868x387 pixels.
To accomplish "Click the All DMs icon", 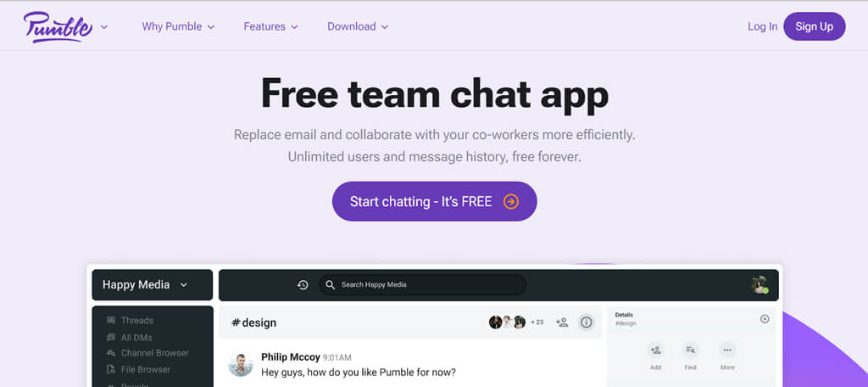I will click(x=111, y=337).
